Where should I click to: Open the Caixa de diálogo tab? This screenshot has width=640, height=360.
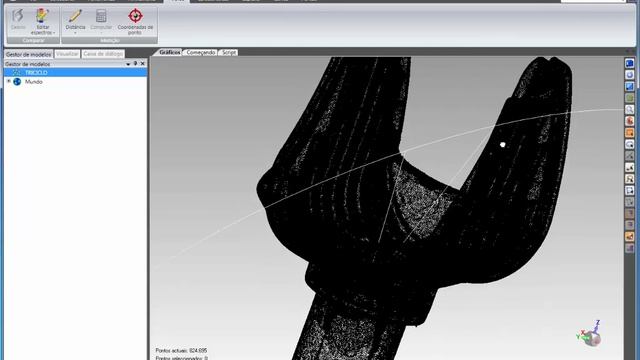click(x=103, y=54)
